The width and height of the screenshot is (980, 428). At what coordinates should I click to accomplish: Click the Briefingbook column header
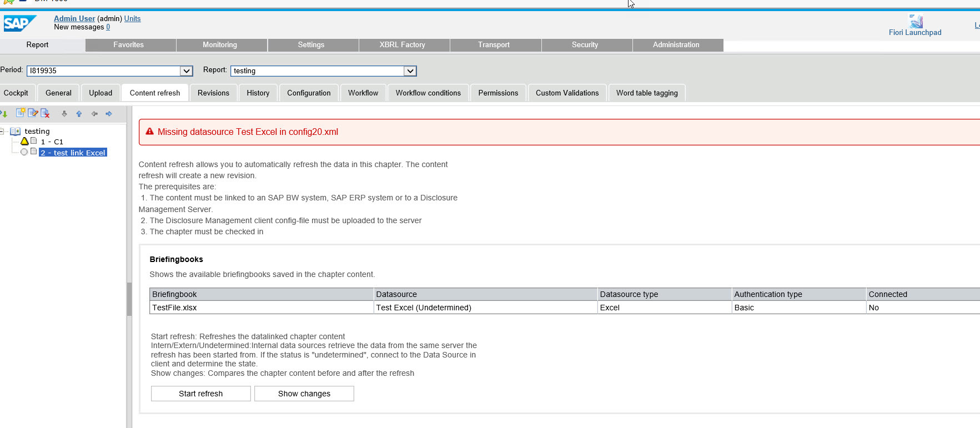262,294
